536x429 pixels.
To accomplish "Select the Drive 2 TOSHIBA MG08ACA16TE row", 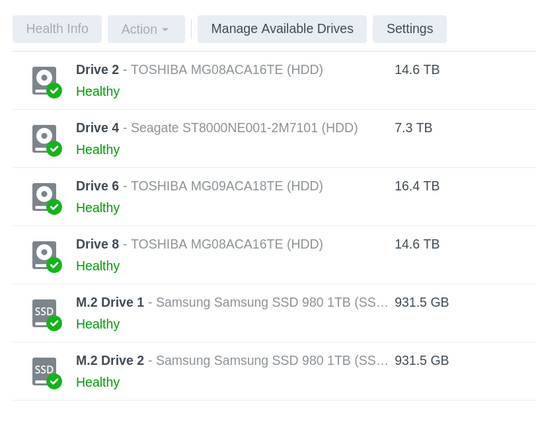I will (274, 81).
